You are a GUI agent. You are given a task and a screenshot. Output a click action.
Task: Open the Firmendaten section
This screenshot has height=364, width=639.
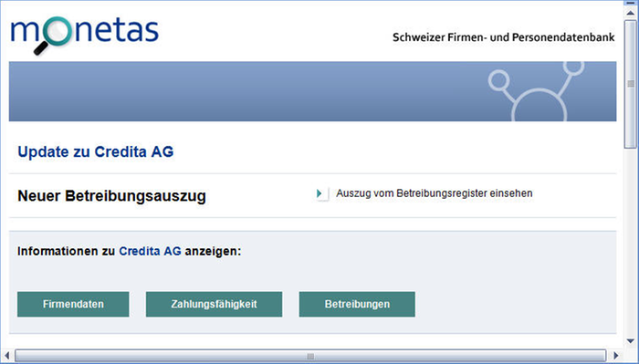click(73, 304)
